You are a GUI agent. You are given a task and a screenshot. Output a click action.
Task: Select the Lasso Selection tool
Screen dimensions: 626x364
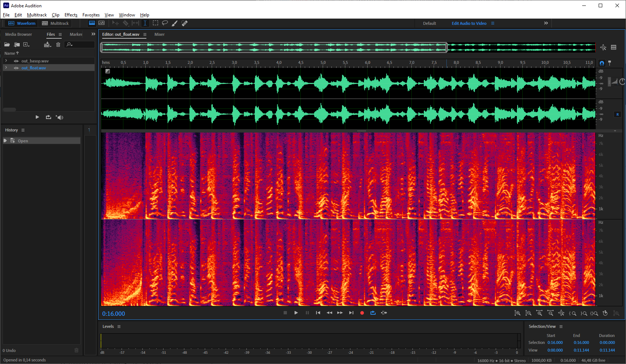[165, 23]
